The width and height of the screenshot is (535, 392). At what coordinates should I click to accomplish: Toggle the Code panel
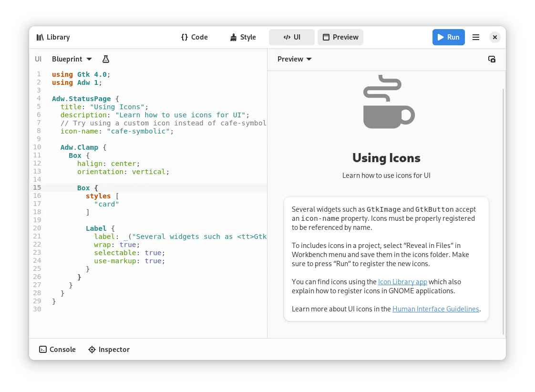[x=195, y=37]
